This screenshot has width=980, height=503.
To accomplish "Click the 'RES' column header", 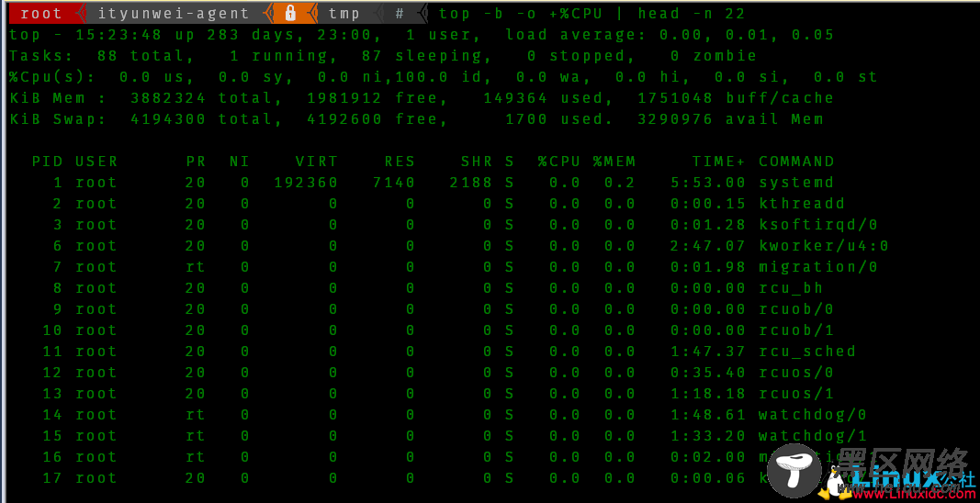I will [400, 162].
